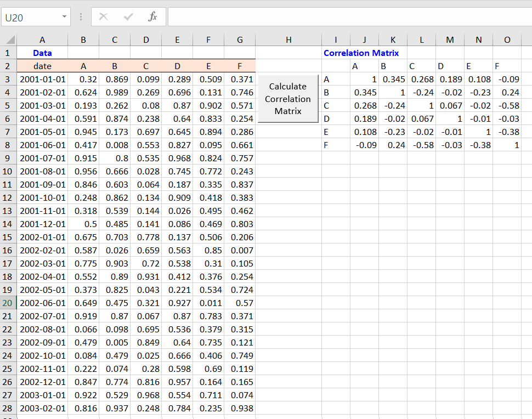
Task: Click correlation value -0.58 in row C
Action: (x=507, y=105)
